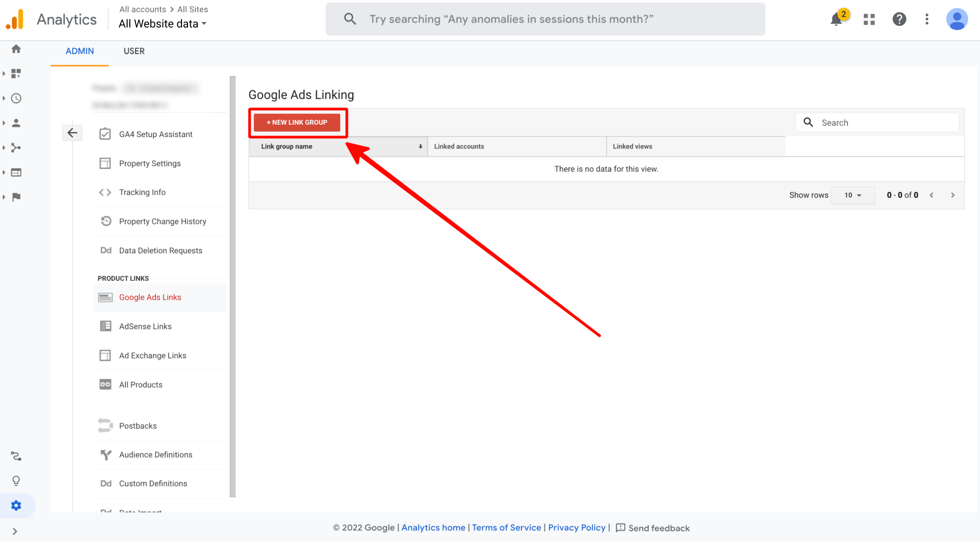This screenshot has width=980, height=542.
Task: Open the Home icon in left sidebar
Action: click(x=16, y=49)
